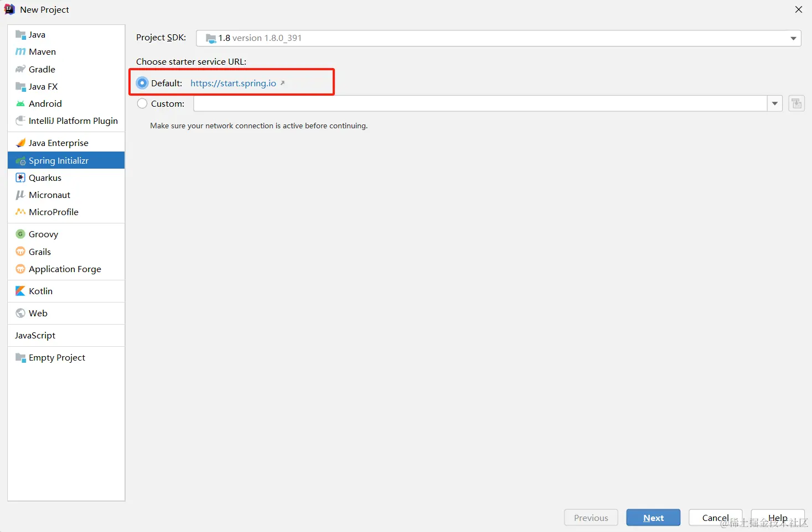Focus the Custom URL text field

(x=480, y=103)
